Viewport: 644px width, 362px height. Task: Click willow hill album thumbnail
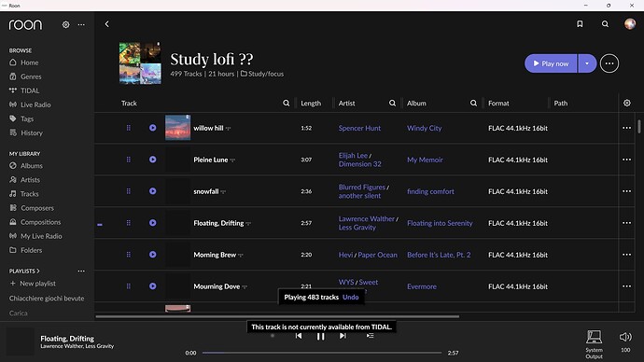[x=178, y=128]
